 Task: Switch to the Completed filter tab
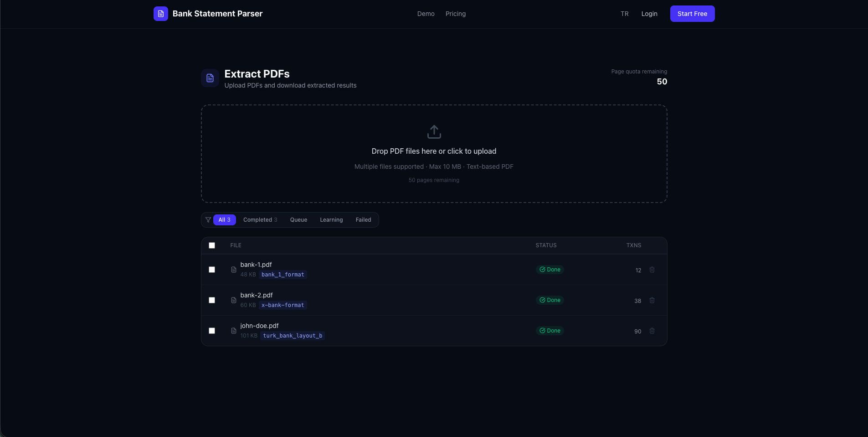pos(260,220)
